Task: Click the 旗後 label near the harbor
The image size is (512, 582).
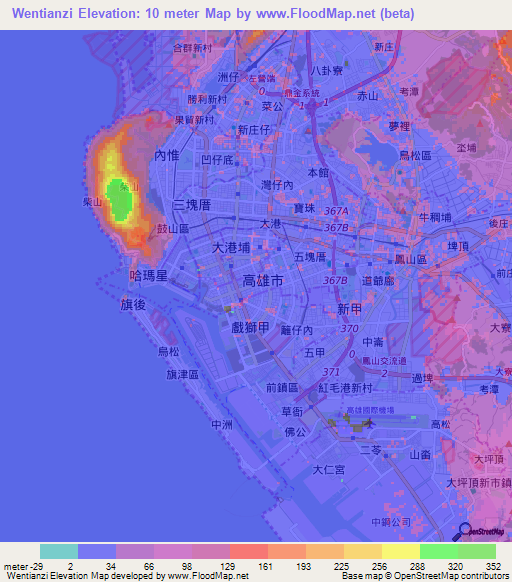Action: 133,304
